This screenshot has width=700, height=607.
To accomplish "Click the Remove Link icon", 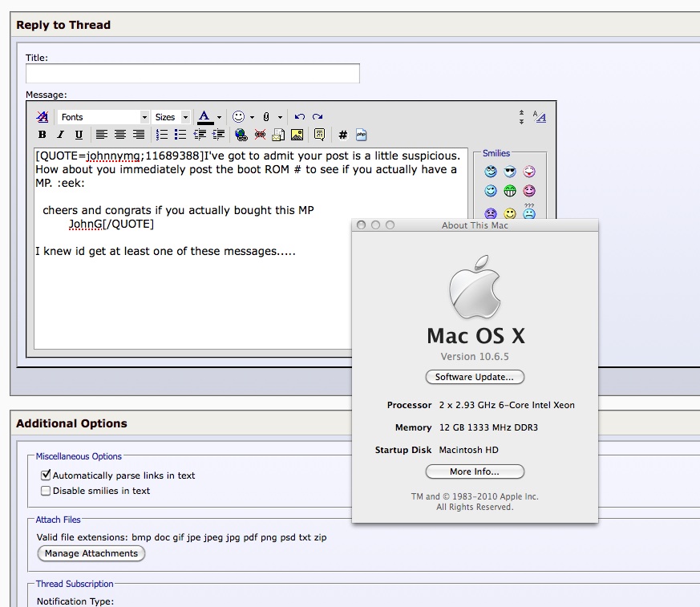I will pyautogui.click(x=260, y=135).
